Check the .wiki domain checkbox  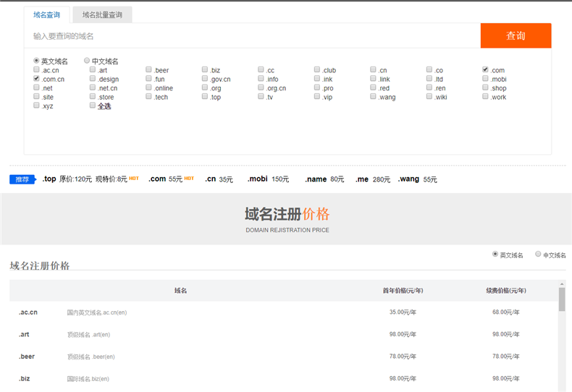(x=429, y=97)
